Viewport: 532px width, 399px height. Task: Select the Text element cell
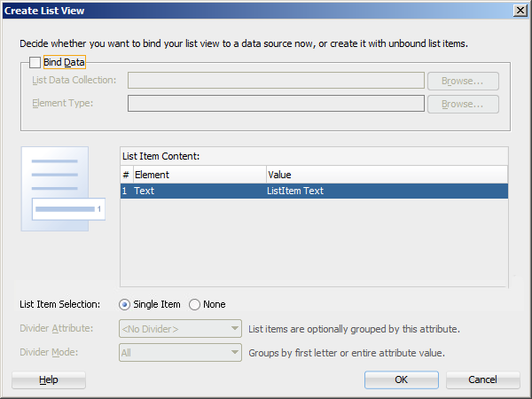[199, 191]
